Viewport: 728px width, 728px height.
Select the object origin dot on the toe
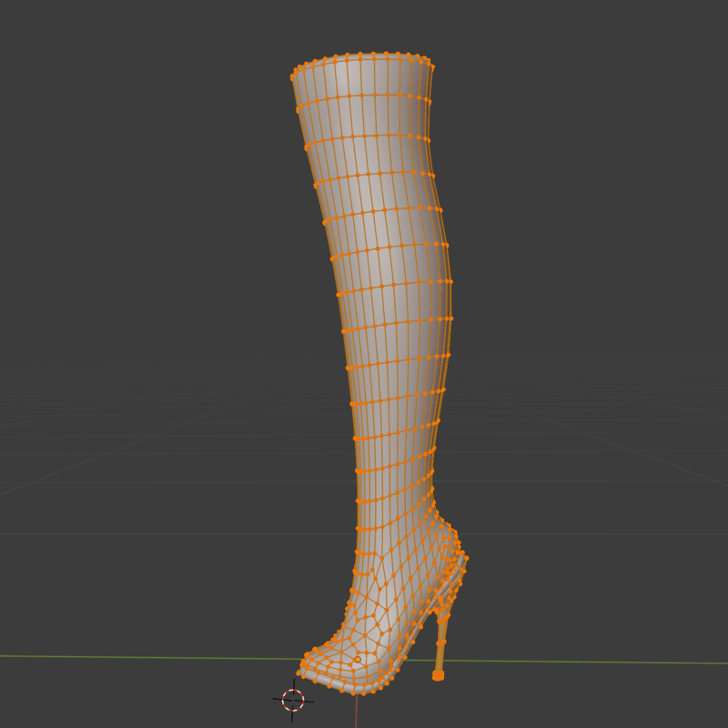(x=358, y=660)
